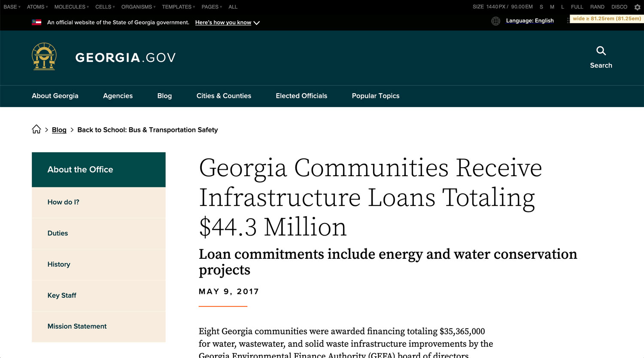Click the Georgia state seal logo
This screenshot has width=644, height=358.
44,57
